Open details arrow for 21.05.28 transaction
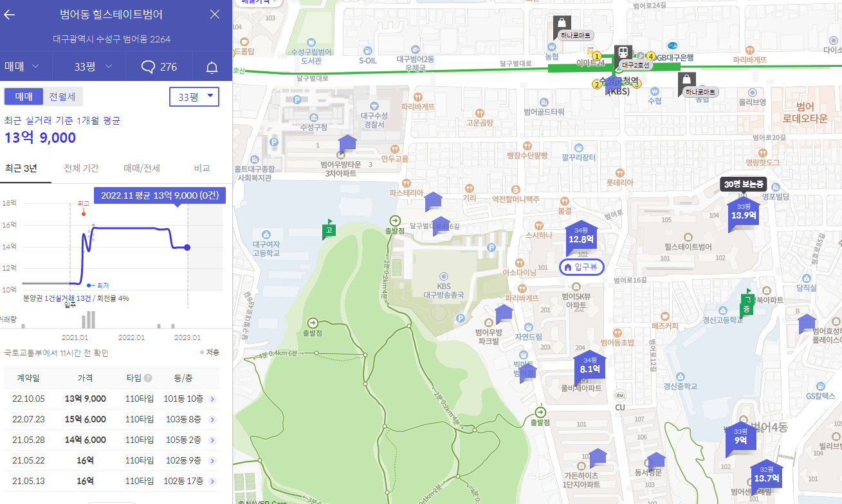 (212, 440)
